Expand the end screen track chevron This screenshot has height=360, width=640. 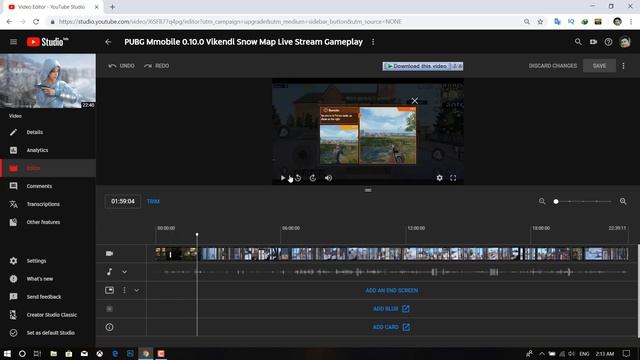pyautogui.click(x=137, y=290)
